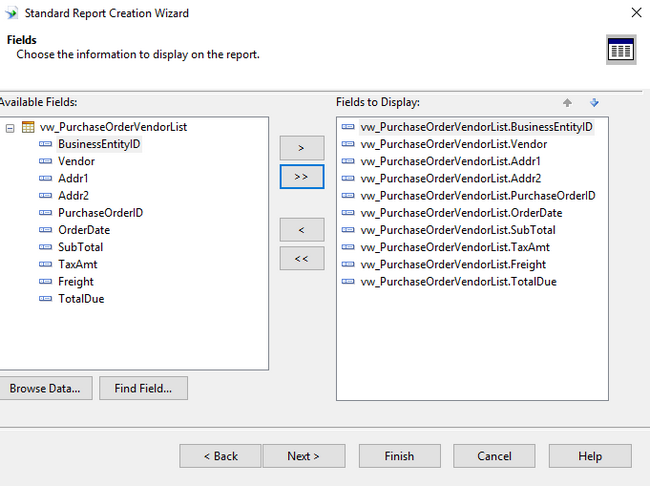Close the Standard Report Creation Wizard window

click(636, 13)
